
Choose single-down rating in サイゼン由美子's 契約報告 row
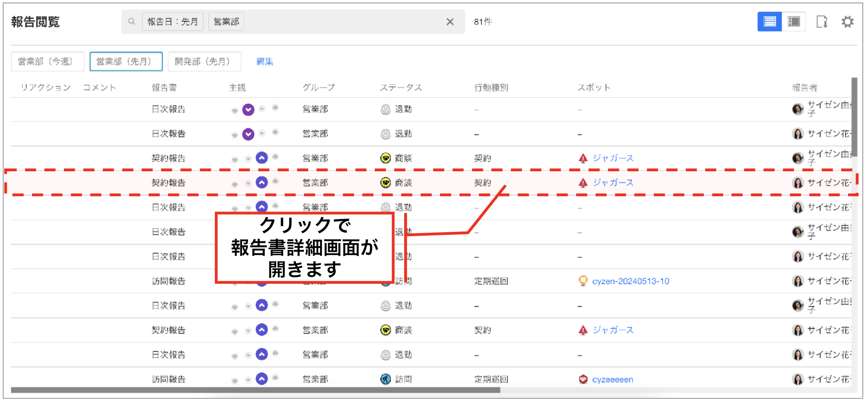point(248,159)
